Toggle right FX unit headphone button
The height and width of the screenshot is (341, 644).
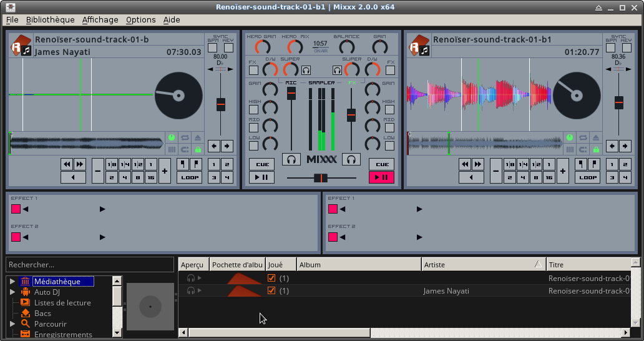point(337,70)
